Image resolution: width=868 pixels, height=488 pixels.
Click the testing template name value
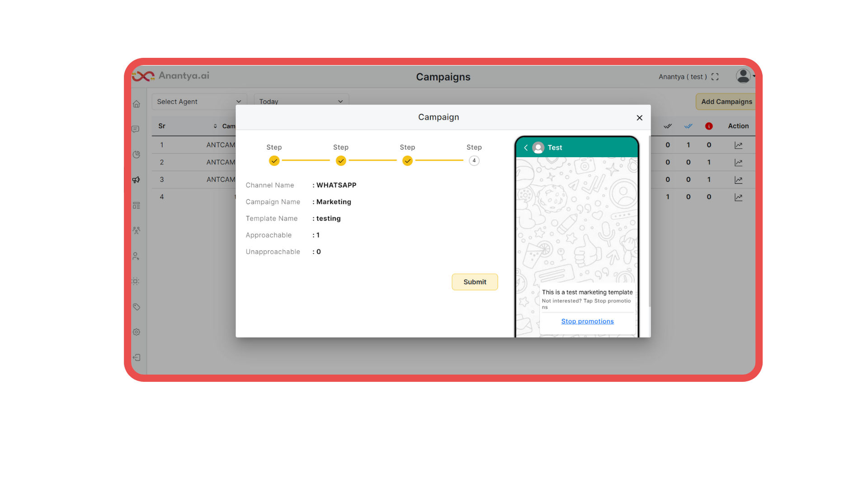328,219
